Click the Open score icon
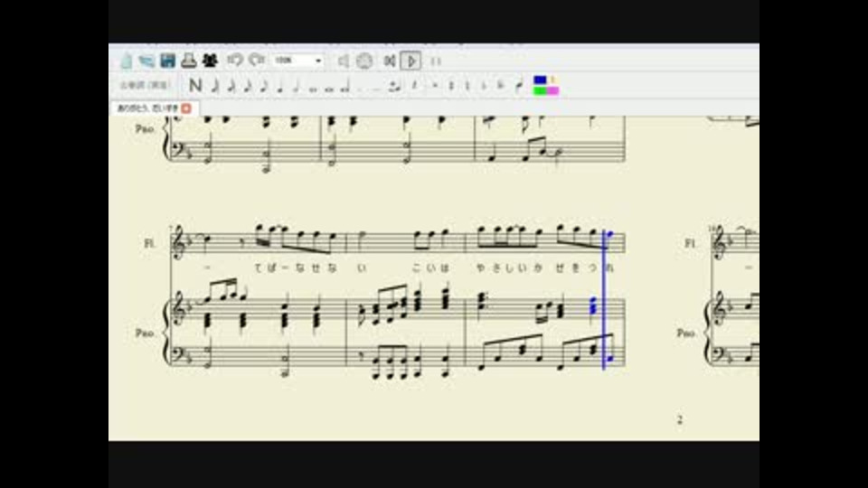This screenshot has height=488, width=868. coord(146,61)
